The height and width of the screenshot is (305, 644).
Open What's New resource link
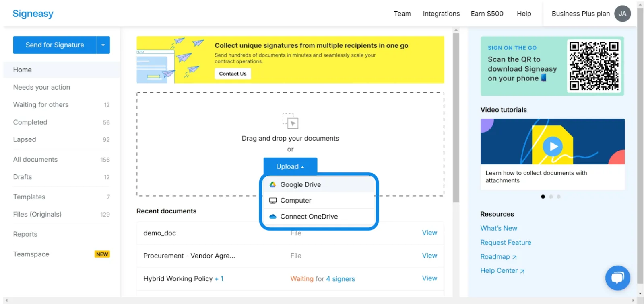pyautogui.click(x=499, y=228)
